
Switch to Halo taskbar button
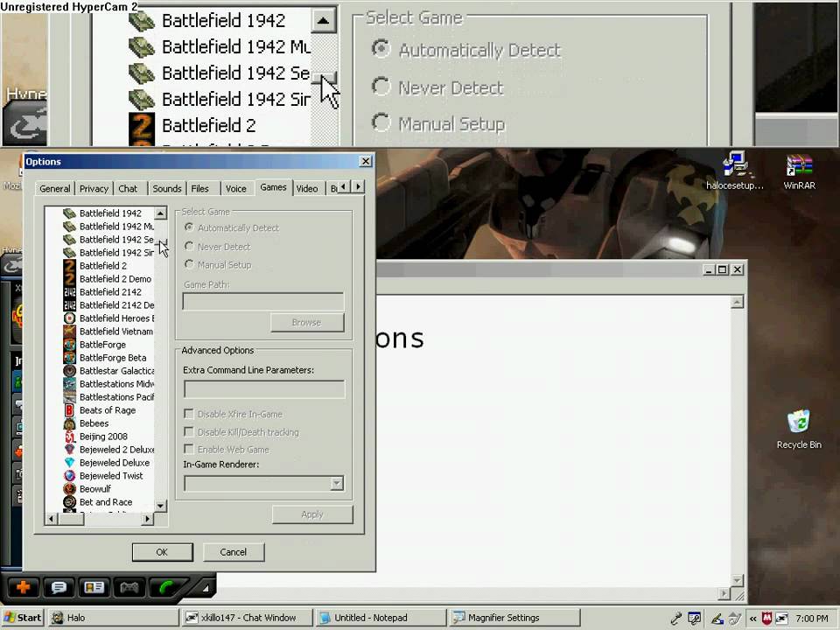[x=113, y=618]
